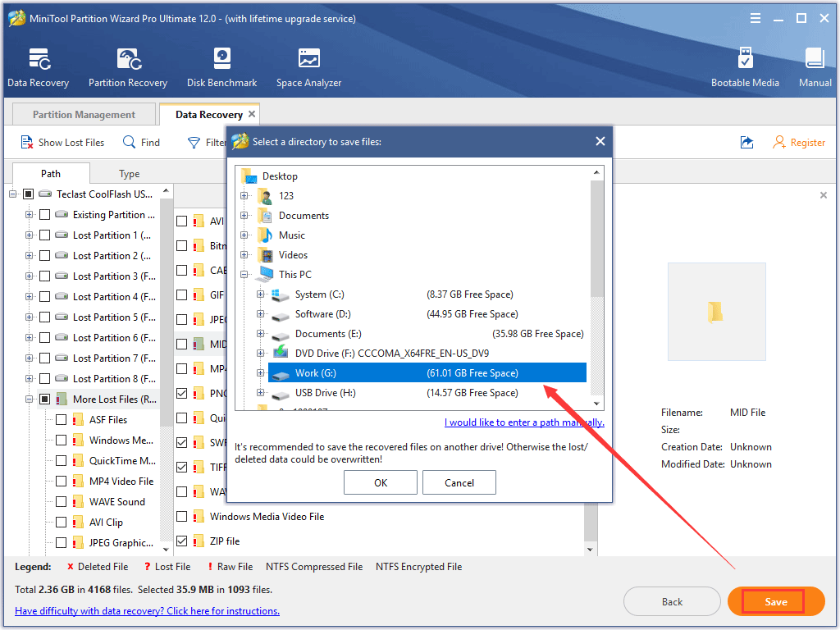Expand Lost Partition 5 tree node
This screenshot has height=630, width=840.
(x=29, y=317)
